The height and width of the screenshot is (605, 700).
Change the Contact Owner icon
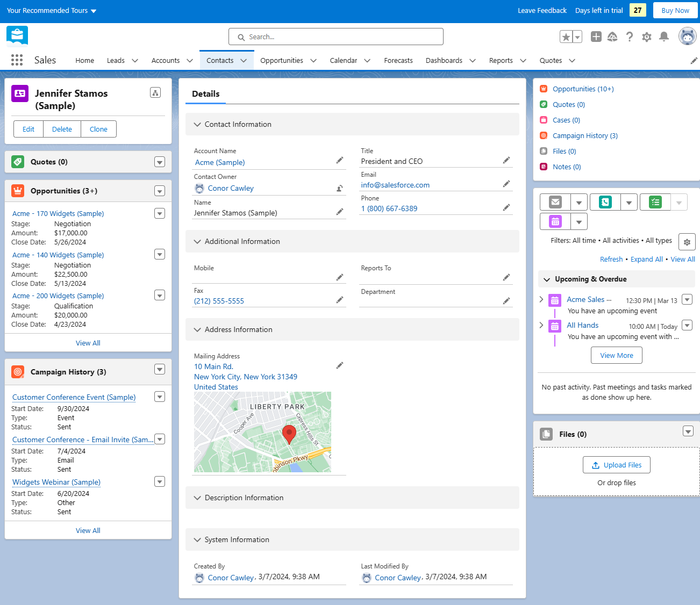click(x=340, y=188)
